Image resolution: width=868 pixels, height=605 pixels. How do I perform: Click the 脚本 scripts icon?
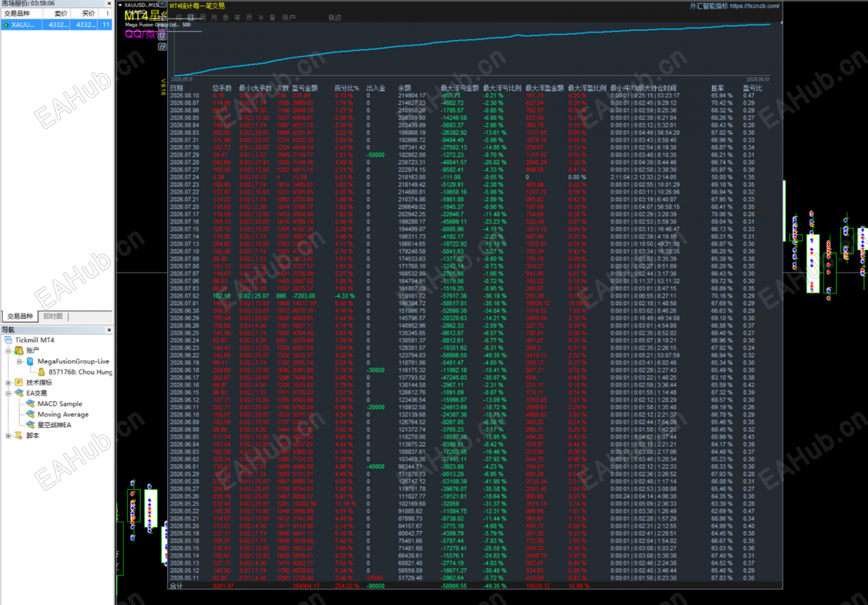(19, 436)
